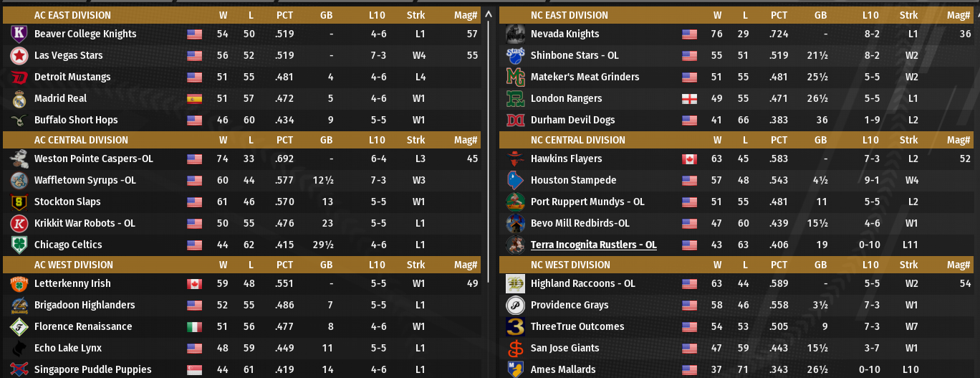
Task: Select the Letterkenny Irish team name
Action: pyautogui.click(x=72, y=283)
